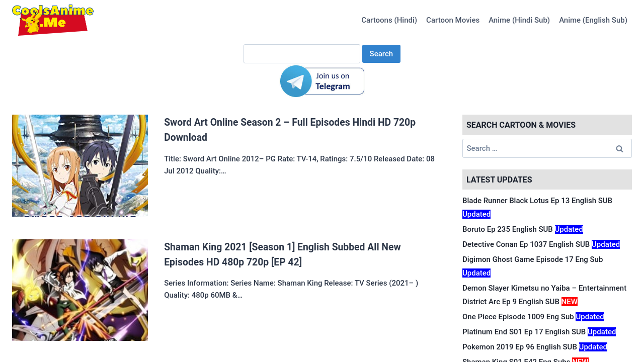Open Pokemon 2019 Ep 96 English SUB
The width and height of the screenshot is (644, 362).
pyautogui.click(x=520, y=347)
